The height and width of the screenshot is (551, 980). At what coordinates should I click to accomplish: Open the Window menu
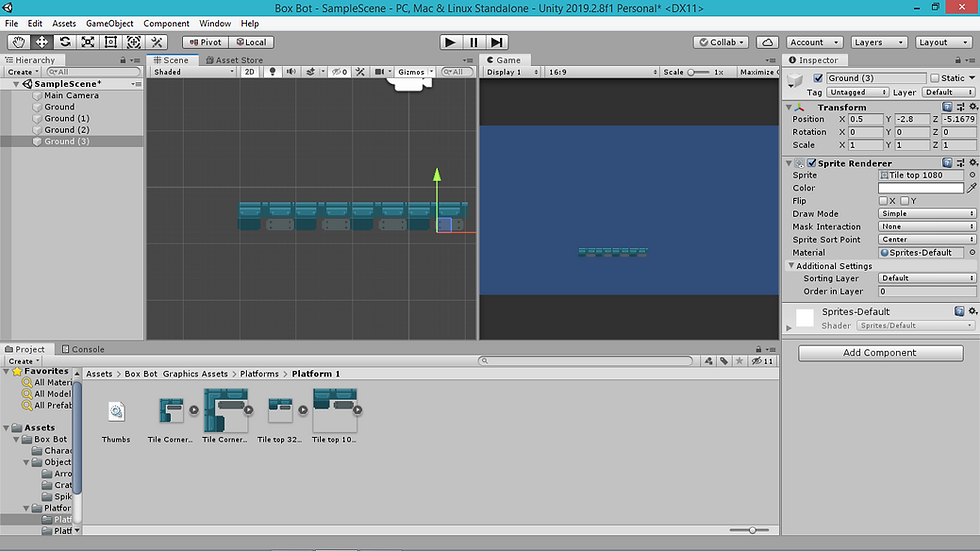pyautogui.click(x=215, y=23)
